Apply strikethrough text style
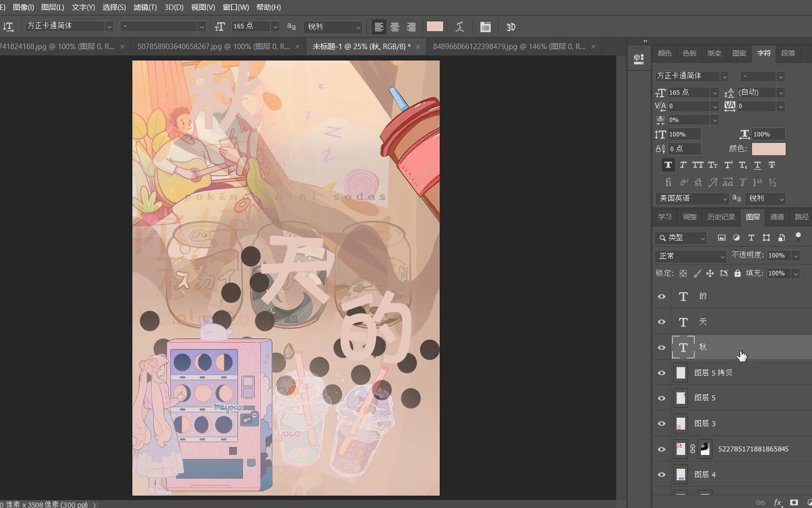The width and height of the screenshot is (812, 508). 772,165
